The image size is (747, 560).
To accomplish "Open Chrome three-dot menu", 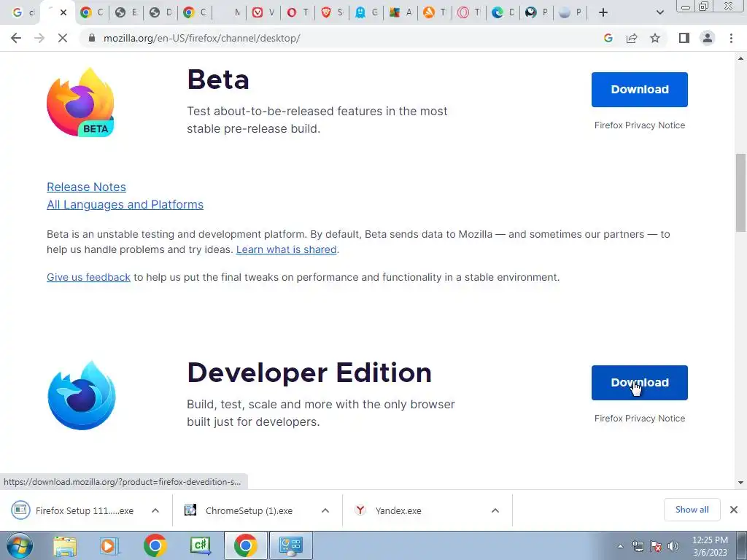I will (731, 38).
